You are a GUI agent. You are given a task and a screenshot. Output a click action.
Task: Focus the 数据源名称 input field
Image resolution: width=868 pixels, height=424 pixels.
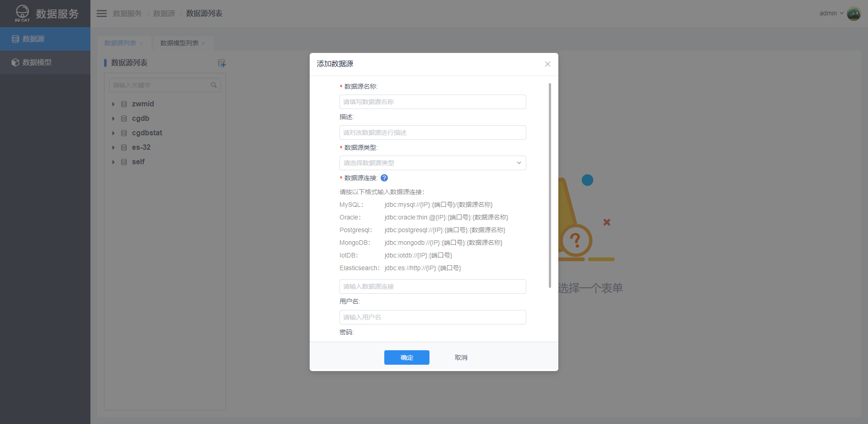[433, 102]
